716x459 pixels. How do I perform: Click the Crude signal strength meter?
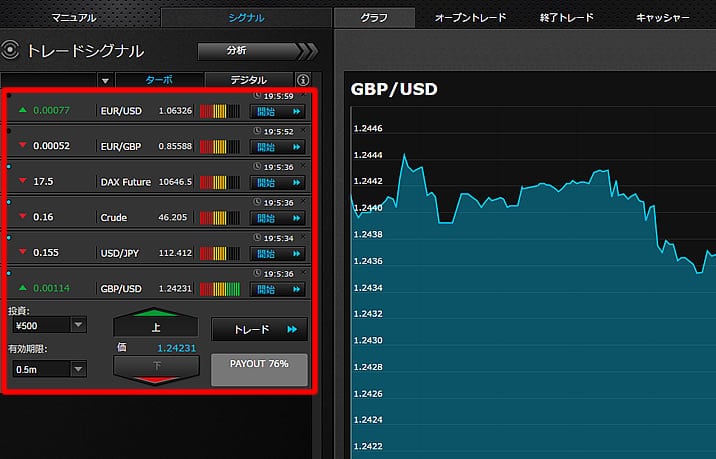pyautogui.click(x=220, y=218)
